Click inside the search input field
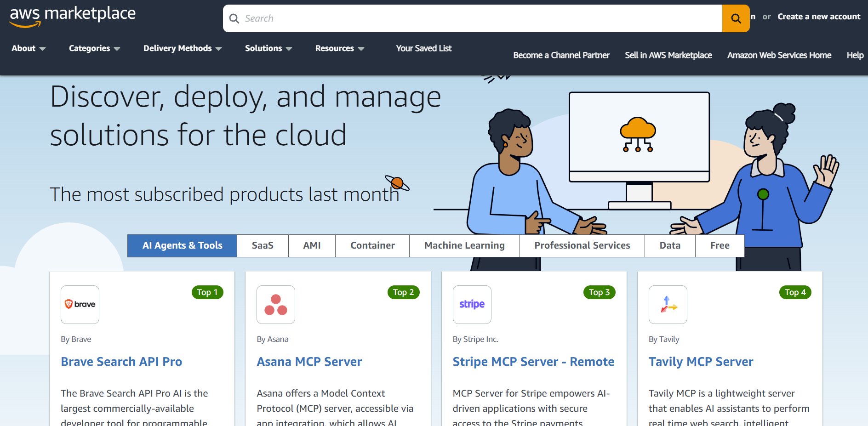This screenshot has height=426, width=868. pos(414,18)
